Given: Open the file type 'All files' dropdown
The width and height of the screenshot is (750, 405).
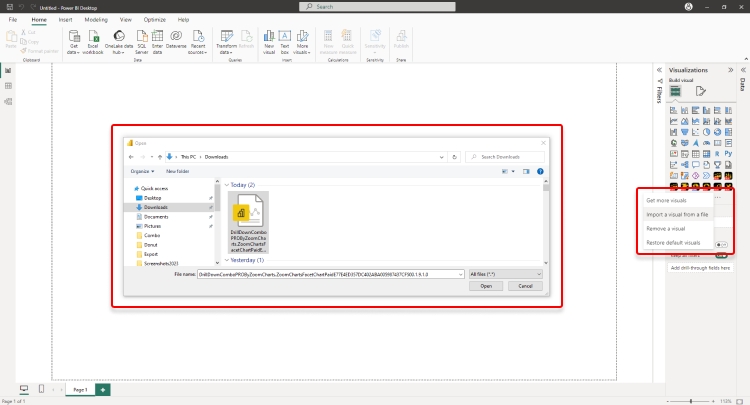Looking at the screenshot, I should tap(505, 274).
